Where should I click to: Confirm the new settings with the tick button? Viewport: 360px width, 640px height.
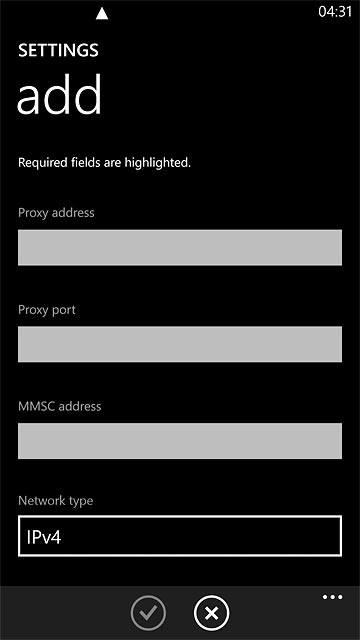(148, 613)
